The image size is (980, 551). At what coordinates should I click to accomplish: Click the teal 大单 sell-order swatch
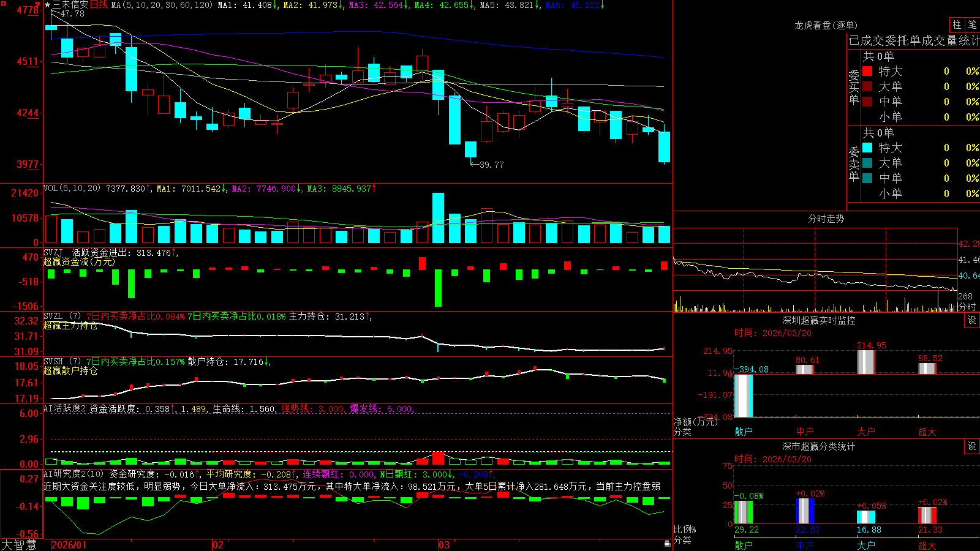click(x=867, y=163)
